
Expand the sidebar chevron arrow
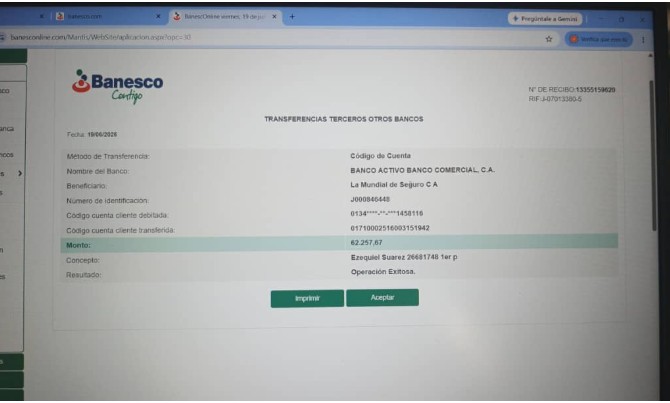20,174
